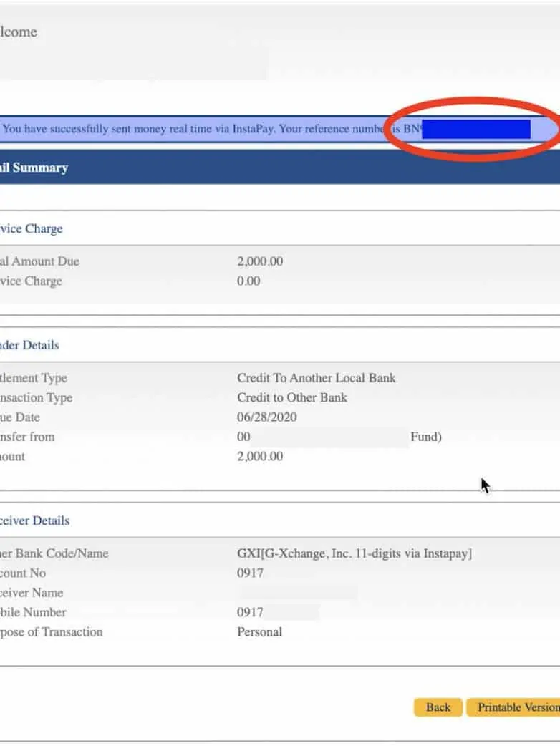This screenshot has height=746, width=560.
Task: Select the sender Amount value 2,000.00
Action: coord(260,456)
